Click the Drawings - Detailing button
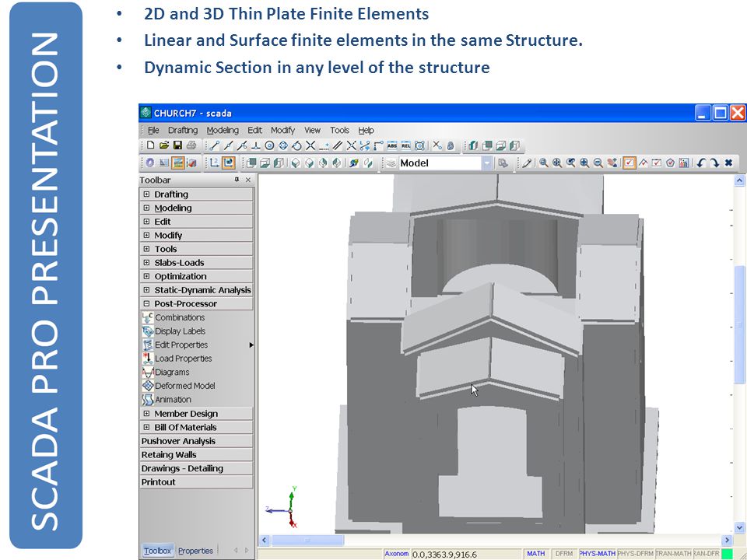Viewport: 747px width, 560px height. coord(196,468)
